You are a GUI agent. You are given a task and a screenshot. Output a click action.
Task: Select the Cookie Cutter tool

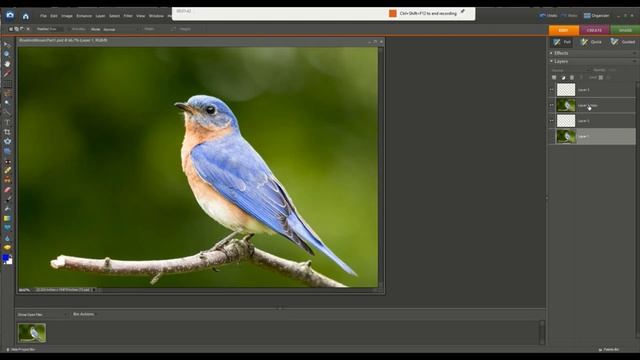pyautogui.click(x=7, y=141)
